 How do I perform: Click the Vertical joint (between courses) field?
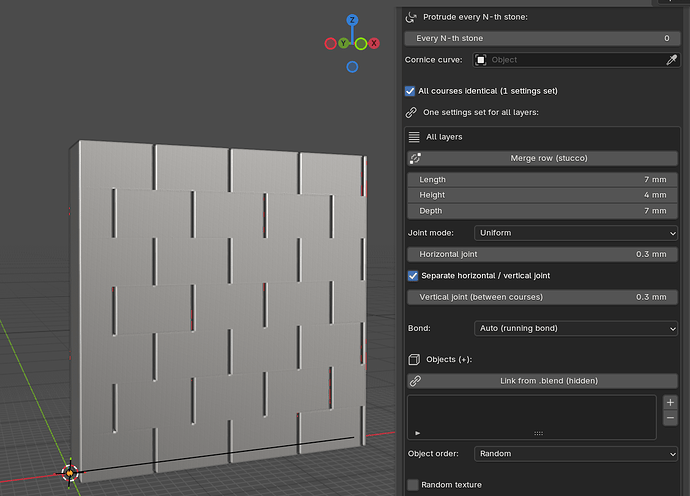coord(543,297)
